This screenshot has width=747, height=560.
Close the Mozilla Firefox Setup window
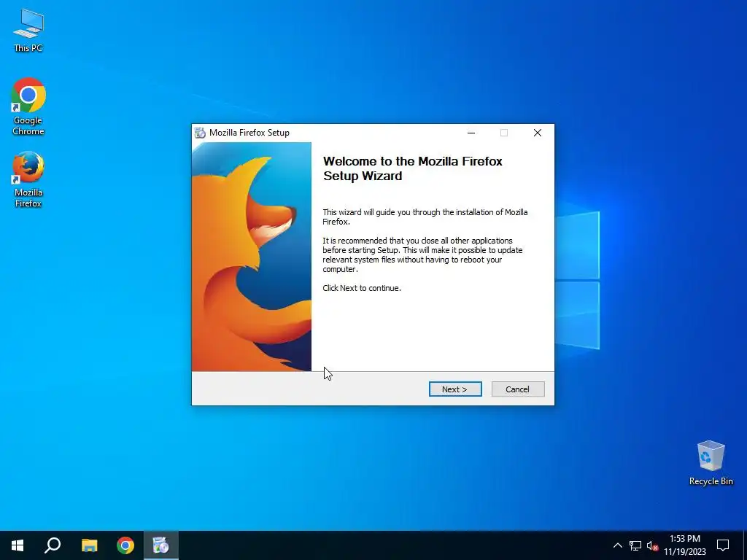(538, 133)
